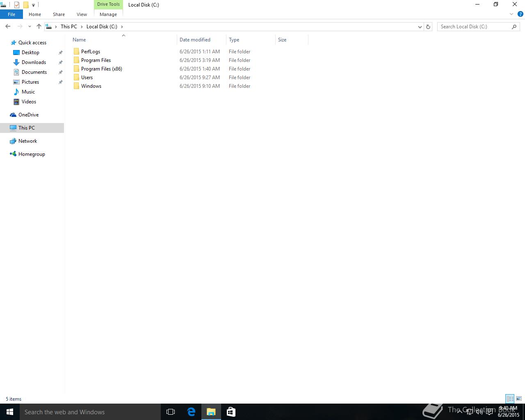Screen dimensions: 525x420
Task: Open the Home ribbon tab
Action: coord(35,14)
